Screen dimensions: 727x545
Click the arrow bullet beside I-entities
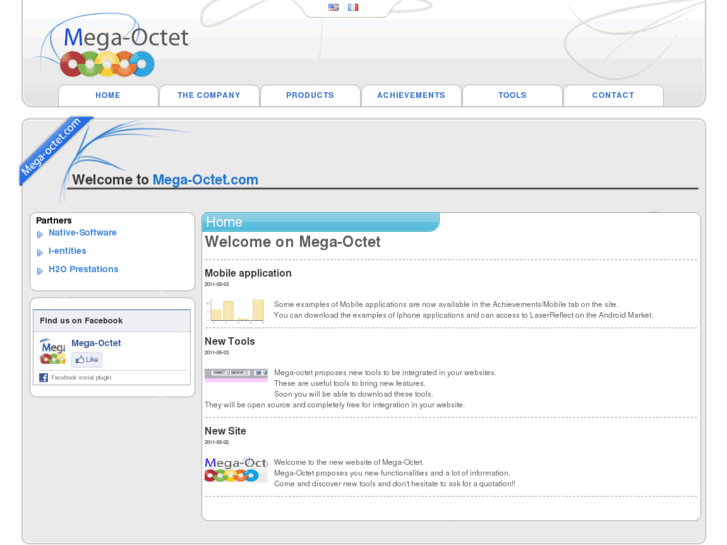tap(40, 253)
